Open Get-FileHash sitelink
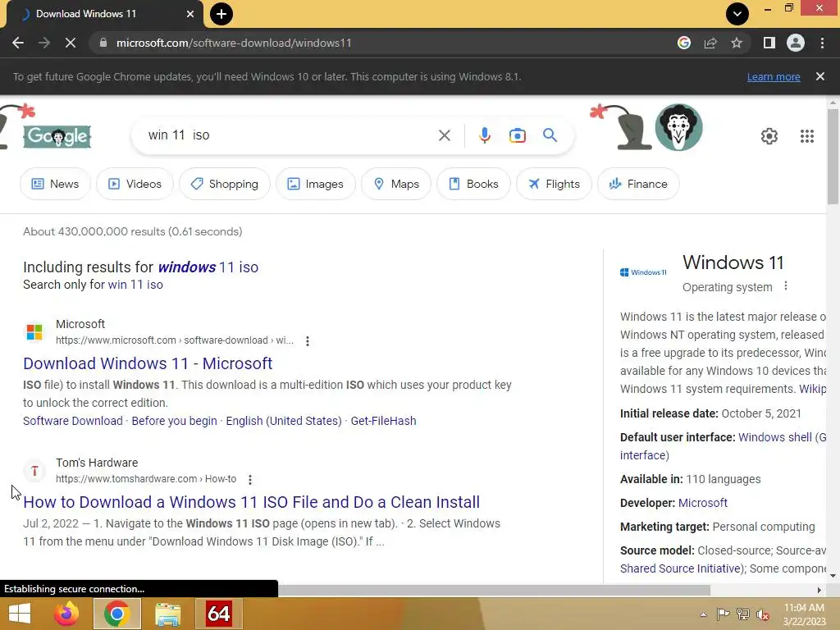Image resolution: width=840 pixels, height=630 pixels. click(384, 421)
